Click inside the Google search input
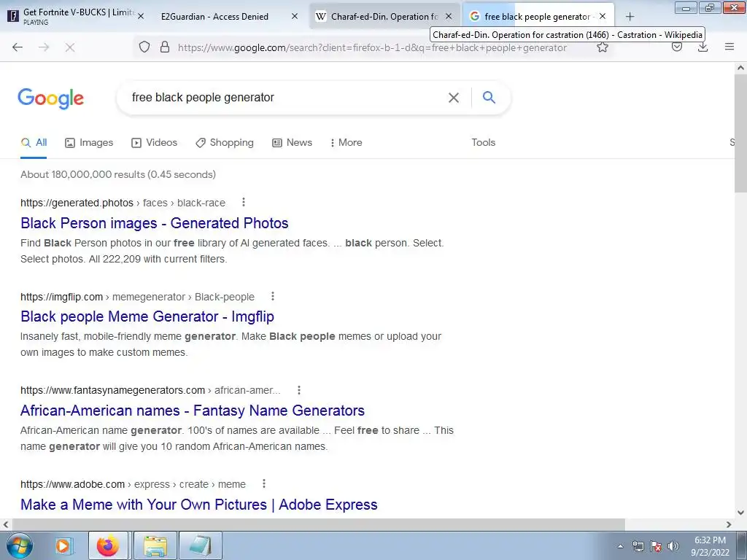 pyautogui.click(x=286, y=98)
